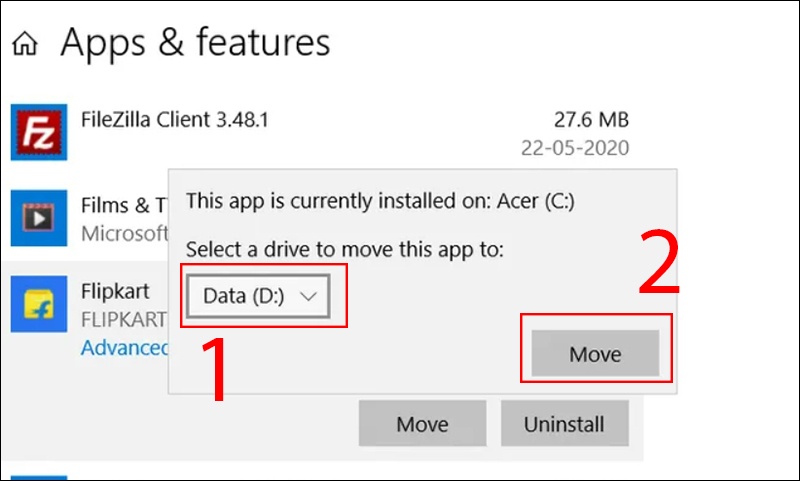800x481 pixels.
Task: Click the Microsoft publisher text under Films
Action: (123, 234)
